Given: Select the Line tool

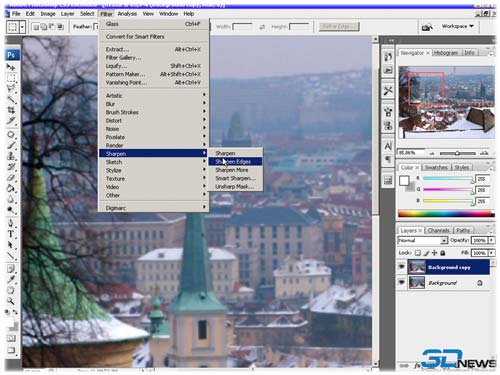Looking at the screenshot, I should click(11, 256).
